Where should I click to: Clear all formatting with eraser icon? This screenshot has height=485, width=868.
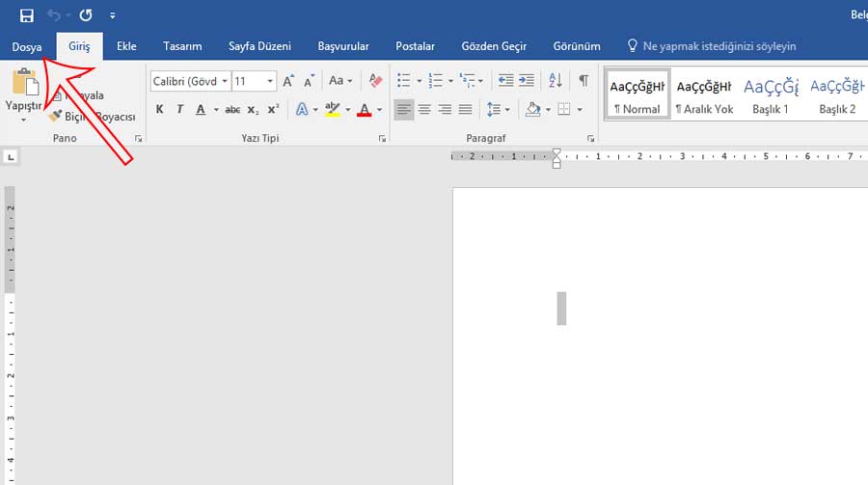[x=376, y=81]
